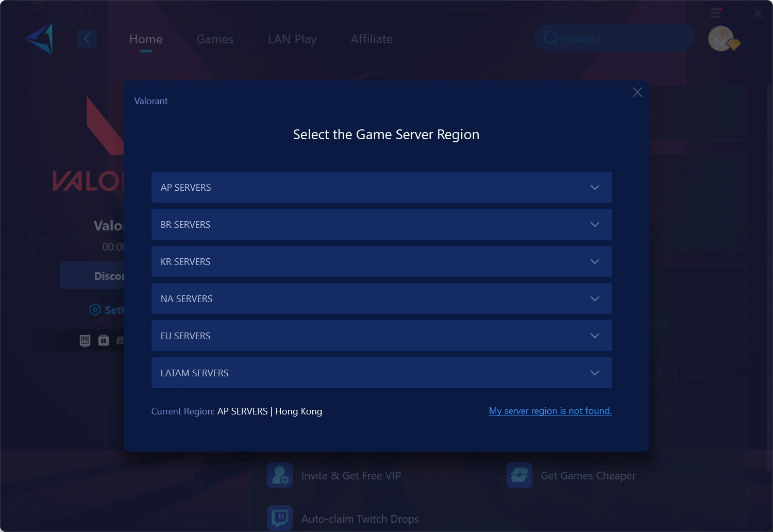This screenshot has width=773, height=532.
Task: Click the Epic Games launcher icon
Action: pos(85,340)
